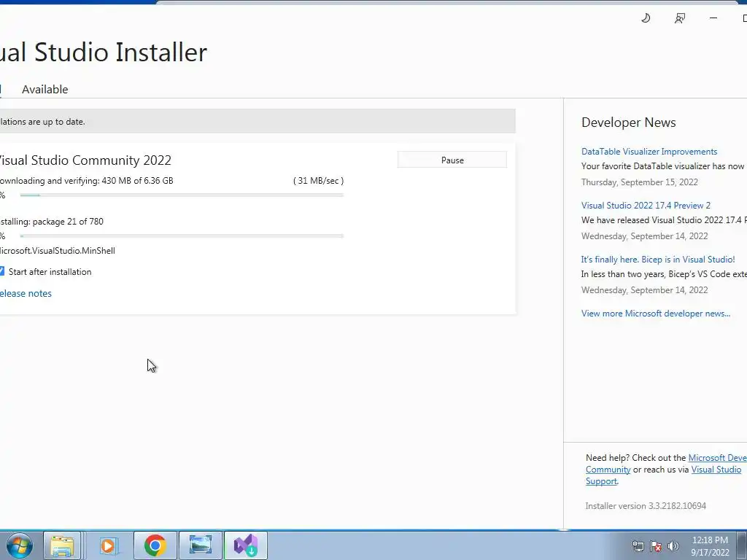Open Visual Studio 2022 17.4 Preview 2 article

click(646, 205)
